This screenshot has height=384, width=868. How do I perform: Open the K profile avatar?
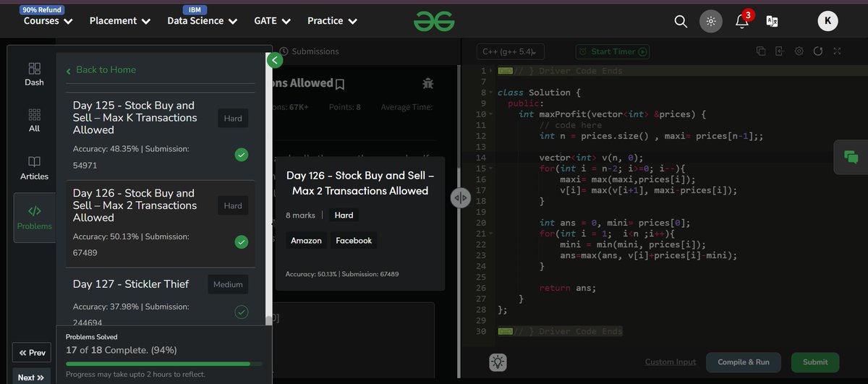pyautogui.click(x=828, y=21)
